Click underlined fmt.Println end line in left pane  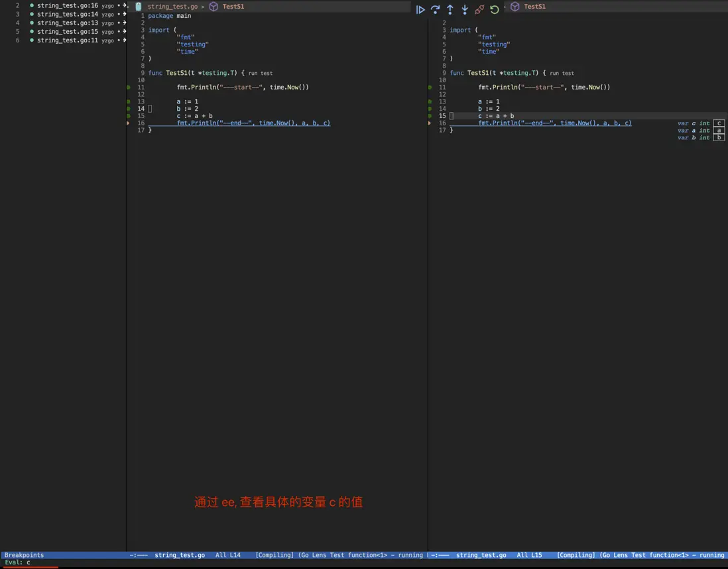coord(253,123)
